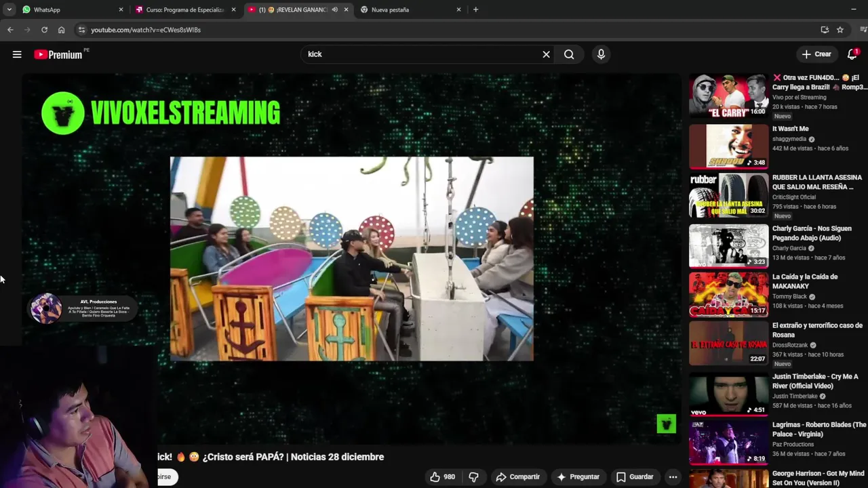This screenshot has height=488, width=868.
Task: Close the Curso tab
Action: point(234,9)
